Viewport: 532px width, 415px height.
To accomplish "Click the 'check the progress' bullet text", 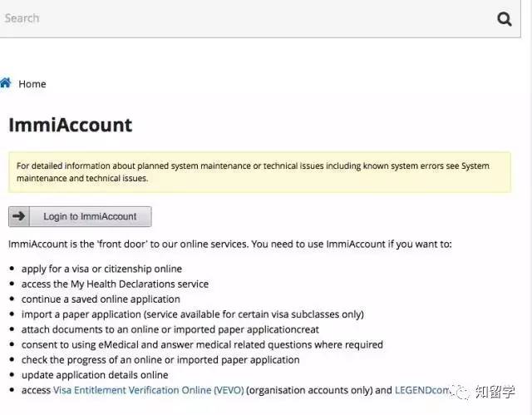I will coord(160,359).
